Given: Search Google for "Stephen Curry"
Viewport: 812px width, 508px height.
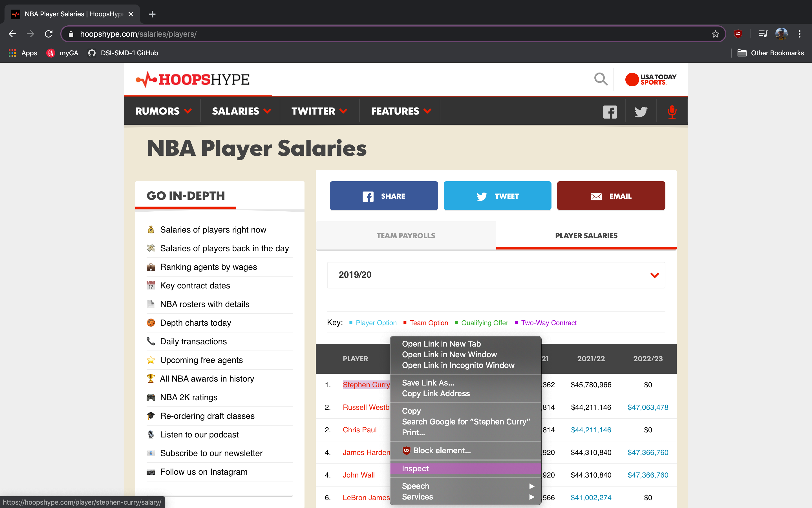Looking at the screenshot, I should pyautogui.click(x=466, y=422).
